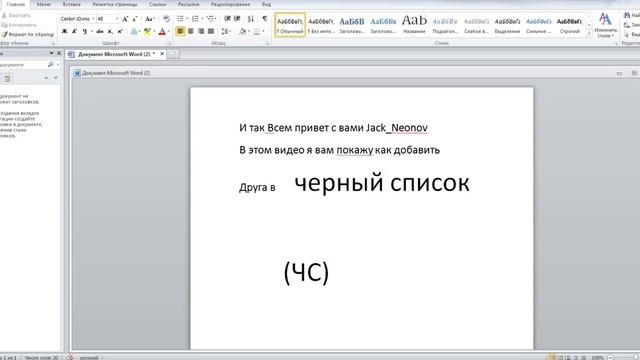The image size is (640, 360).
Task: Toggle strikethrough formatting
Action: click(x=100, y=31)
